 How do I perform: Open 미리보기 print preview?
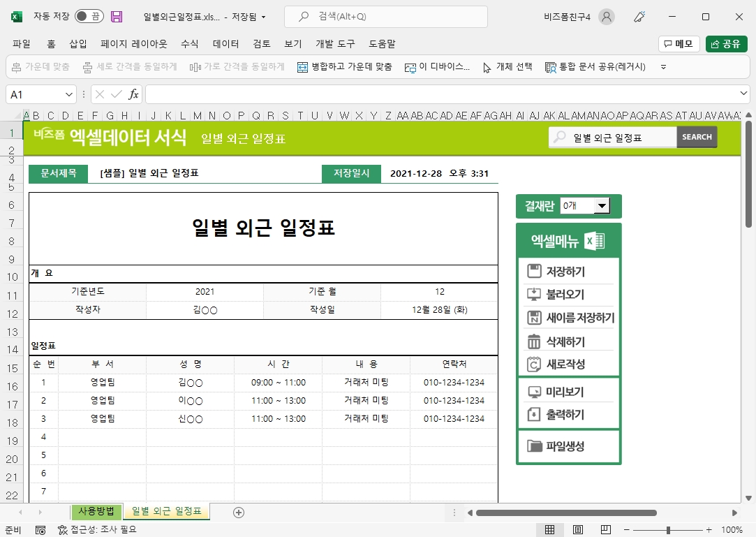point(564,392)
